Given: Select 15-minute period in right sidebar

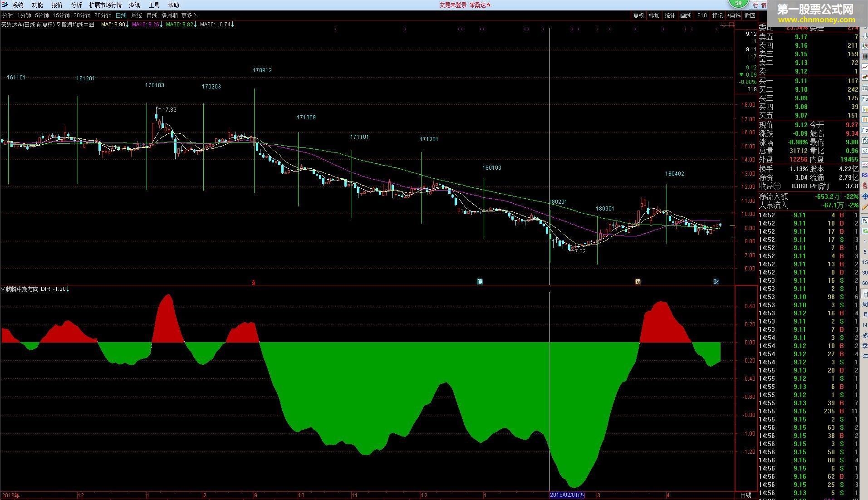Looking at the screenshot, I should click(x=865, y=262).
